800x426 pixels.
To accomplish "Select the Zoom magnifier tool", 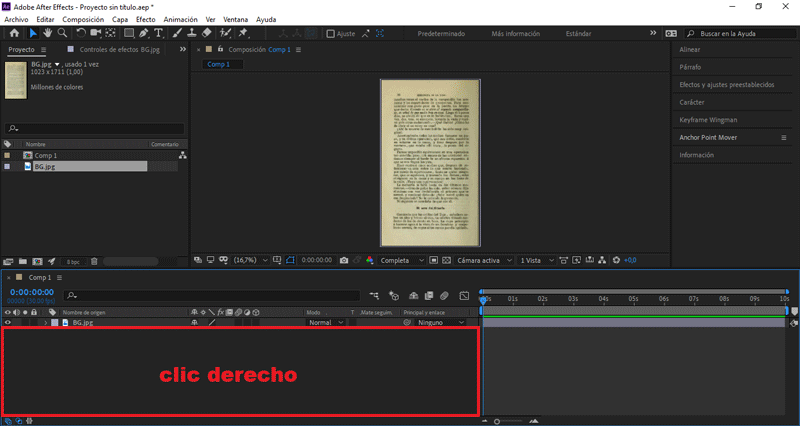I will tap(61, 33).
